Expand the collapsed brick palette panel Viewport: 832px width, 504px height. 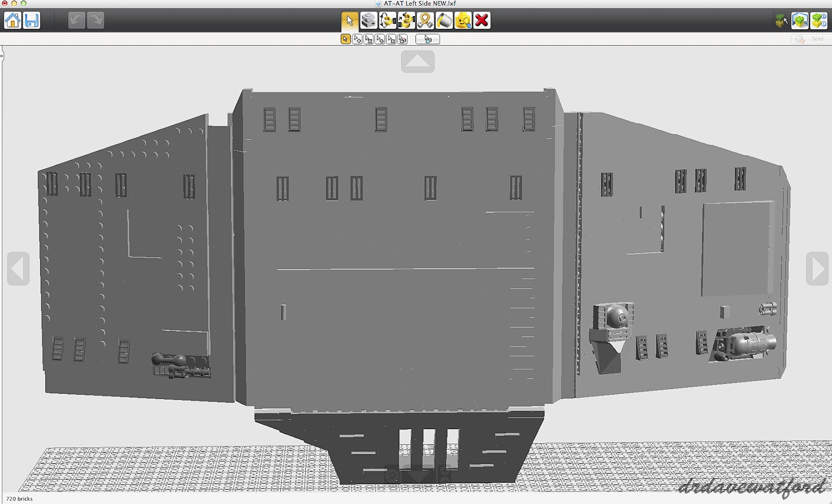pos(2,56)
